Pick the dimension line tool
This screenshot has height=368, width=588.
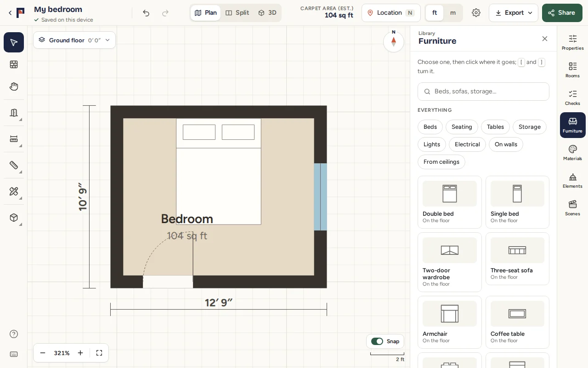(x=14, y=139)
